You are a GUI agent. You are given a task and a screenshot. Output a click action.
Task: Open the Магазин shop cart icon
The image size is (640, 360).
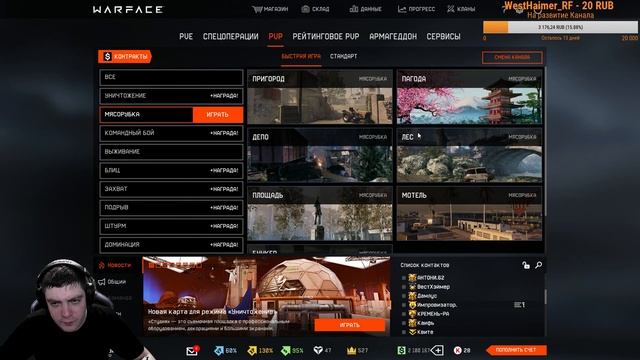pyautogui.click(x=257, y=9)
